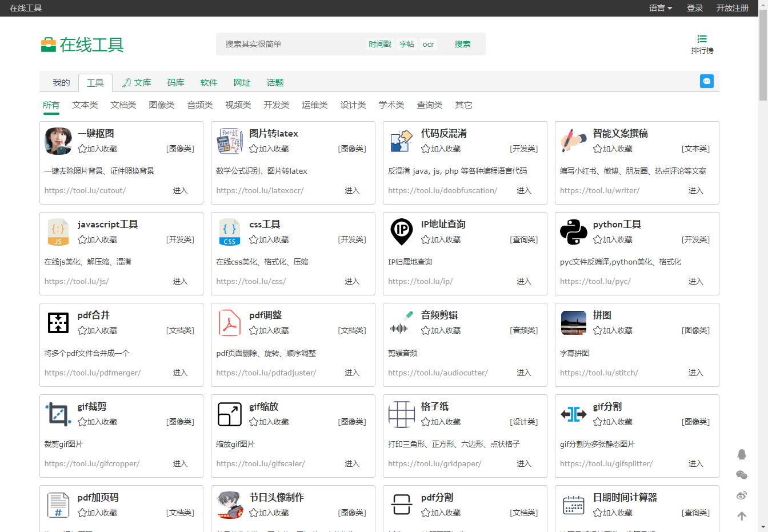
Task: Open the 一键抠图 portrait icon
Action: (x=58, y=141)
